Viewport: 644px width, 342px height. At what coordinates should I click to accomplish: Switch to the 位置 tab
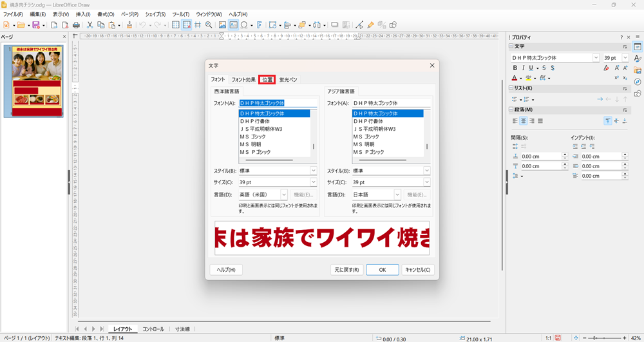pos(267,80)
